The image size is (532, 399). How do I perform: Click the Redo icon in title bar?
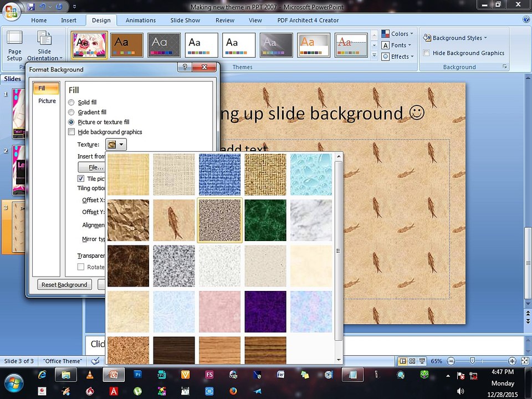[59, 7]
